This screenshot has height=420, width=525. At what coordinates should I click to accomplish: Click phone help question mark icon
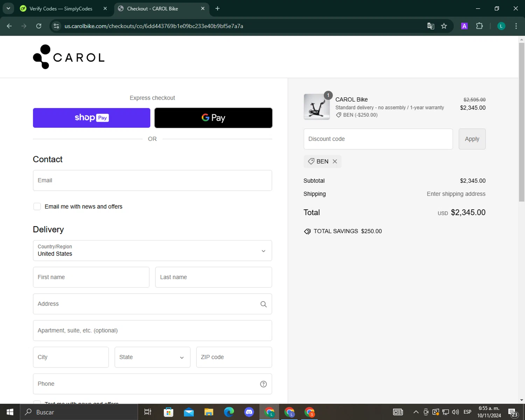(264, 384)
